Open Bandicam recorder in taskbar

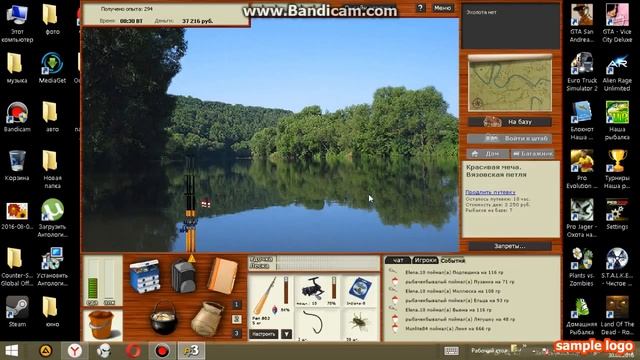[162, 351]
